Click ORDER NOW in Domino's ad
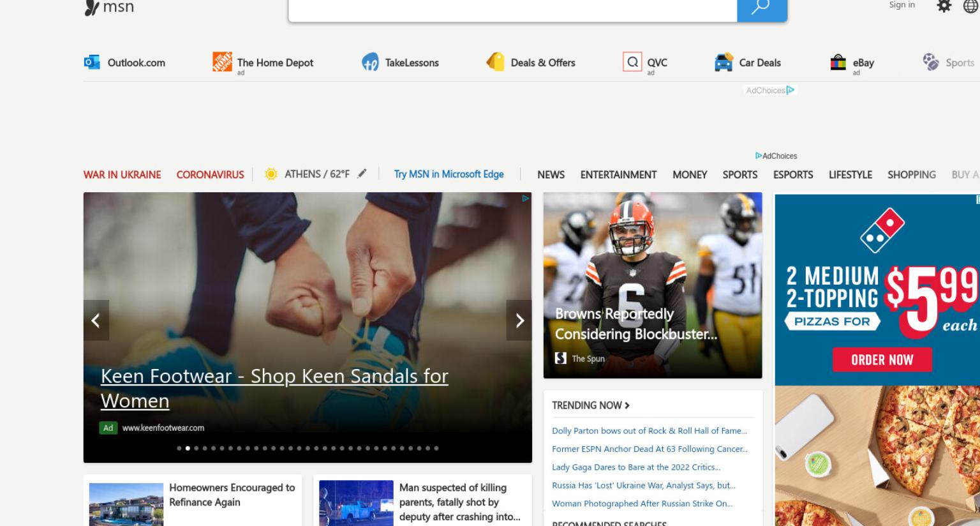The width and height of the screenshot is (980, 526). pyautogui.click(x=882, y=360)
